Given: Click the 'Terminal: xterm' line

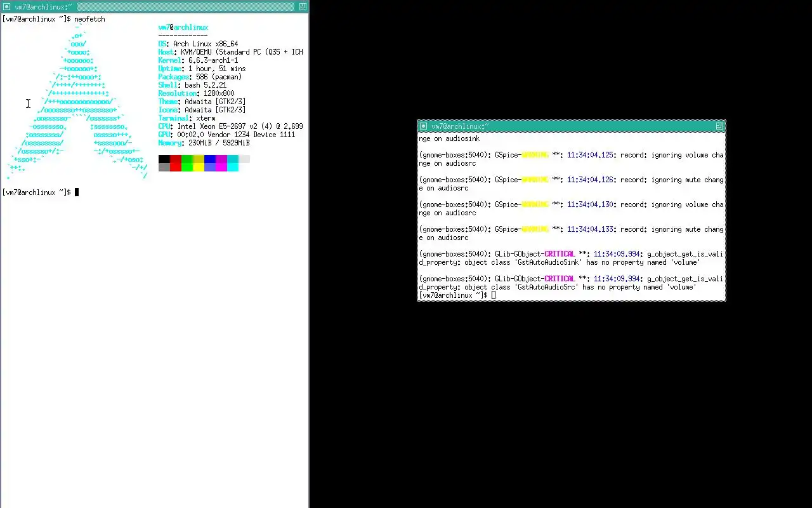Looking at the screenshot, I should click(x=187, y=118).
